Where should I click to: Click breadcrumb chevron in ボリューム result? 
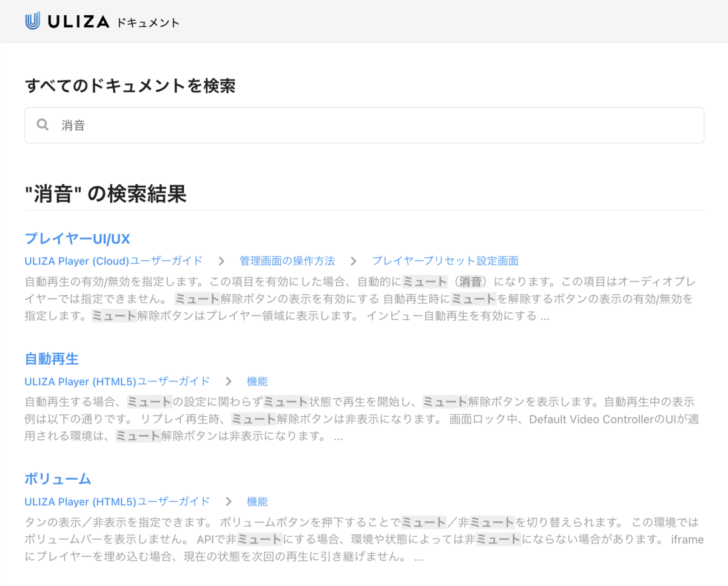tap(229, 502)
